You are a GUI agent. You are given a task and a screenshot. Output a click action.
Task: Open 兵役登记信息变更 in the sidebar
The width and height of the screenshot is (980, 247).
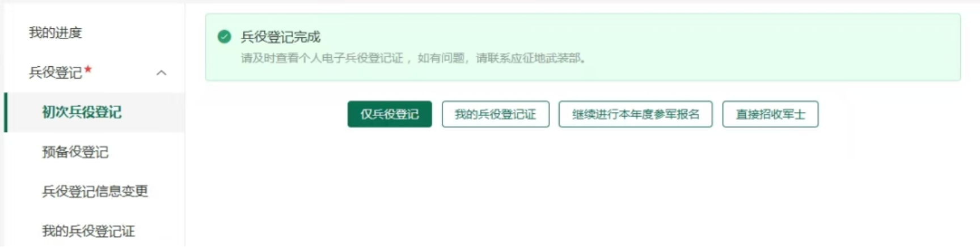[95, 191]
